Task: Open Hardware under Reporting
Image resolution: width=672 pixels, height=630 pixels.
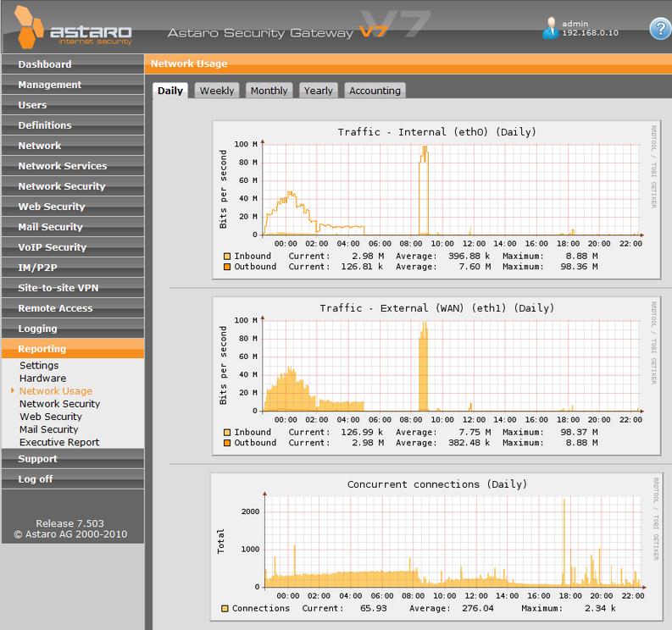Action: (42, 379)
